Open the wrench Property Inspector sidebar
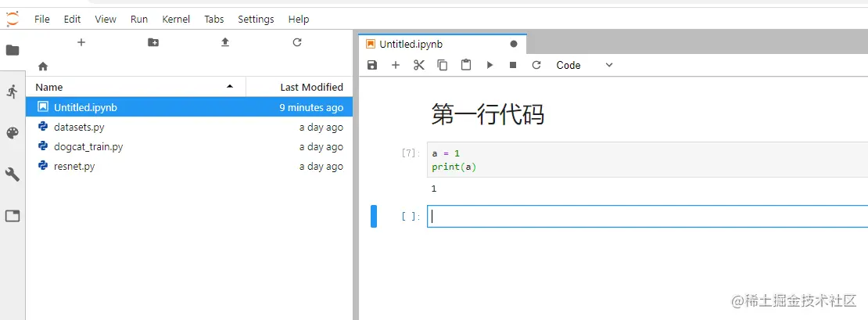 pos(13,174)
